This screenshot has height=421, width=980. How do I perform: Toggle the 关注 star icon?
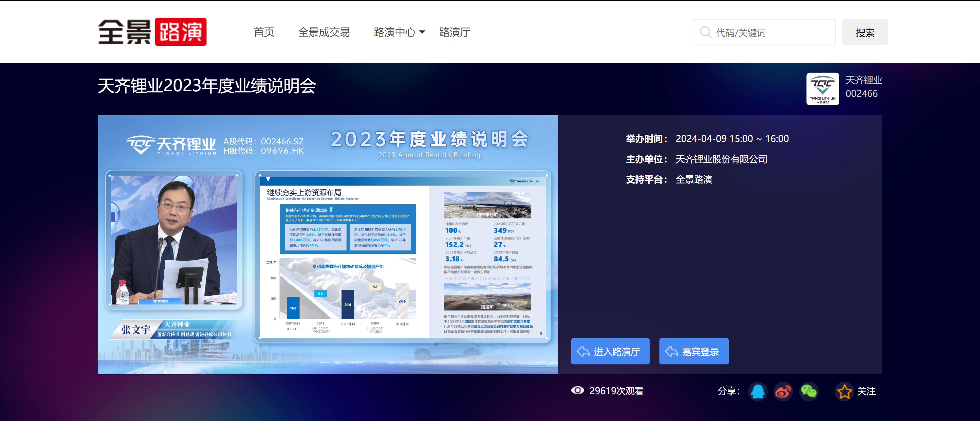coord(844,391)
